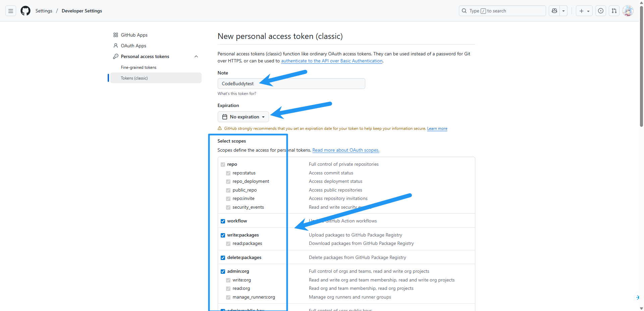Open the pull requests icon
Screen dimensions: 644x311
(x=614, y=11)
